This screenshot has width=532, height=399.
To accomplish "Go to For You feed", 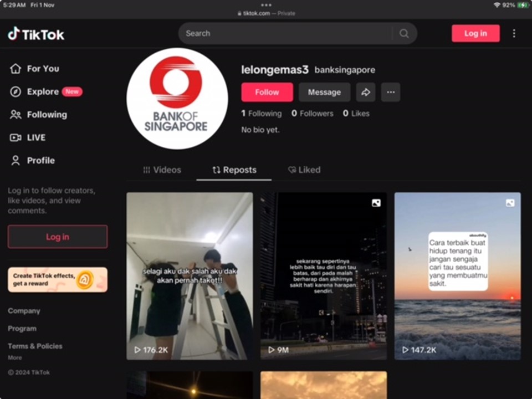I will coord(34,69).
